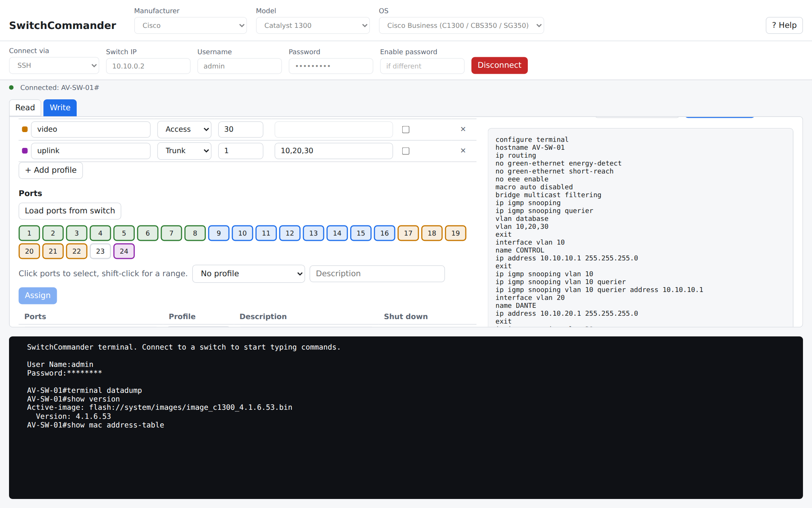Open the Manufacturer dropdown
Image resolution: width=812 pixels, height=508 pixels.
191,25
